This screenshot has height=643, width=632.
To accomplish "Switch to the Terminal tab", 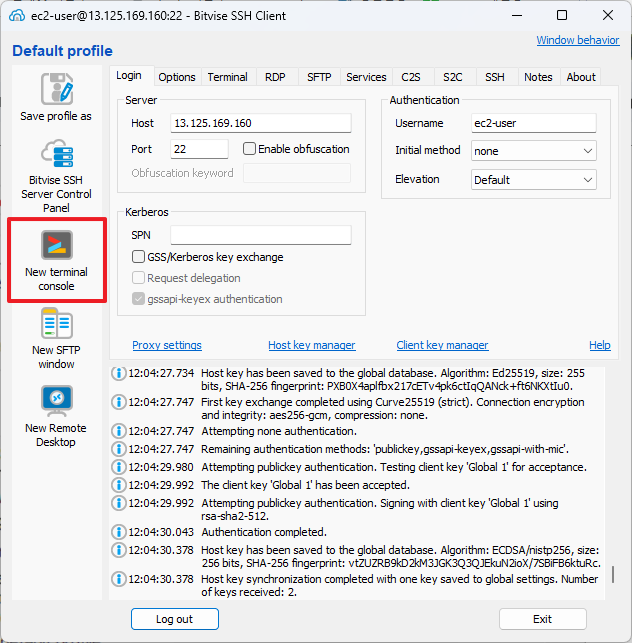I will [228, 77].
